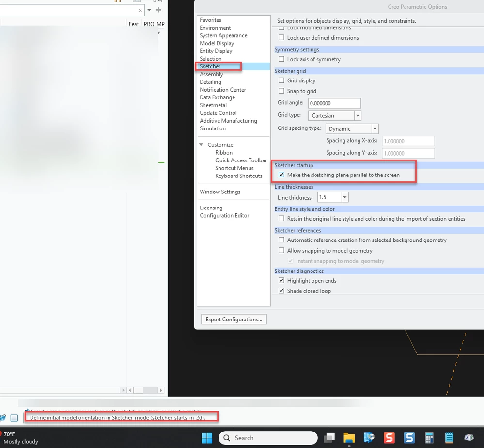Select Entity Display category
The image size is (484, 448).
(216, 51)
